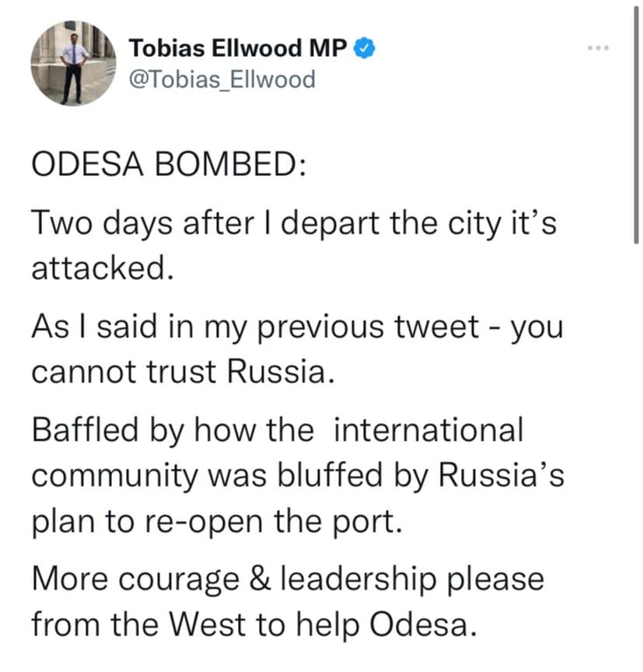Open the three-dot more options menu
Screen dimensions: 643x672
[x=598, y=50]
